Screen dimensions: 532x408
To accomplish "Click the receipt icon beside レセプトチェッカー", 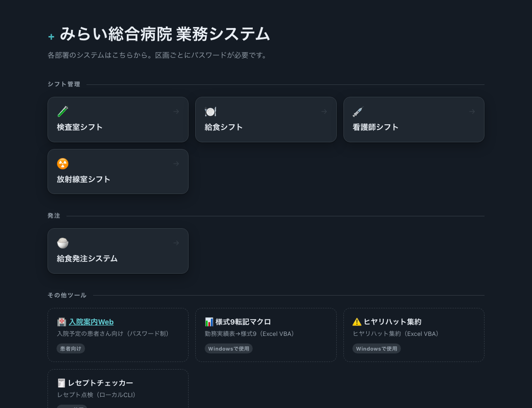I will pyautogui.click(x=61, y=383).
